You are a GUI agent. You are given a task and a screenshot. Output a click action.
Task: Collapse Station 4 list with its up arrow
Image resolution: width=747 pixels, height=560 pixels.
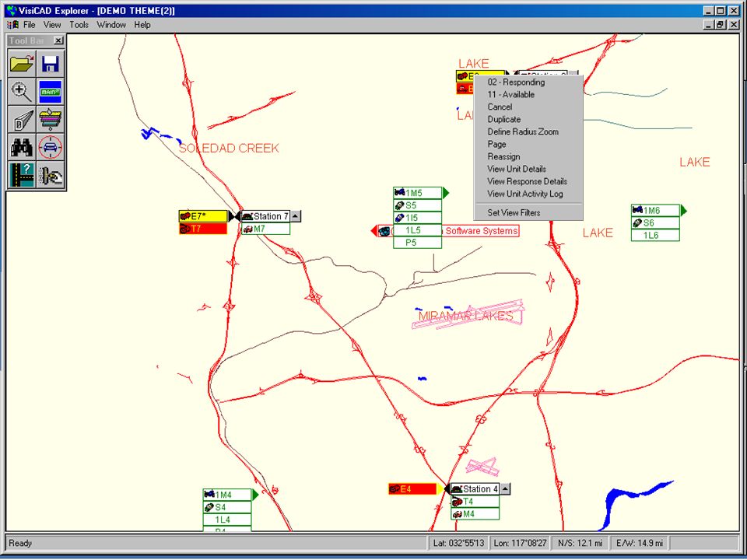click(505, 489)
